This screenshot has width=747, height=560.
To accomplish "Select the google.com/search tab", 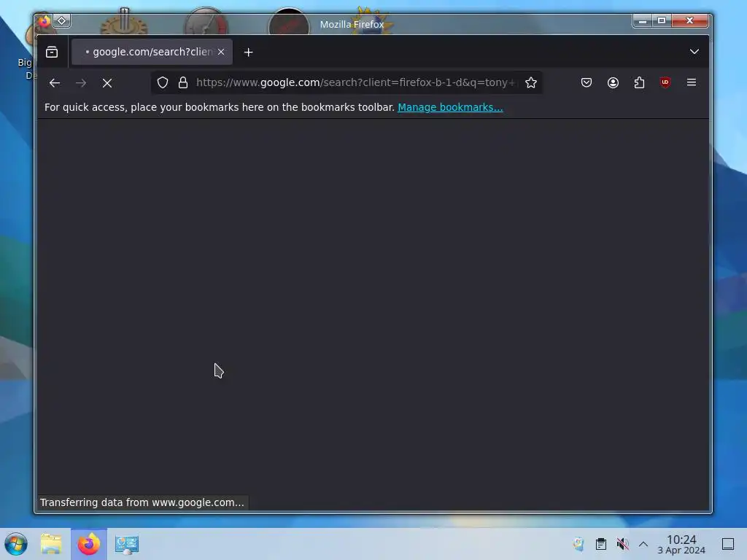I will click(152, 52).
